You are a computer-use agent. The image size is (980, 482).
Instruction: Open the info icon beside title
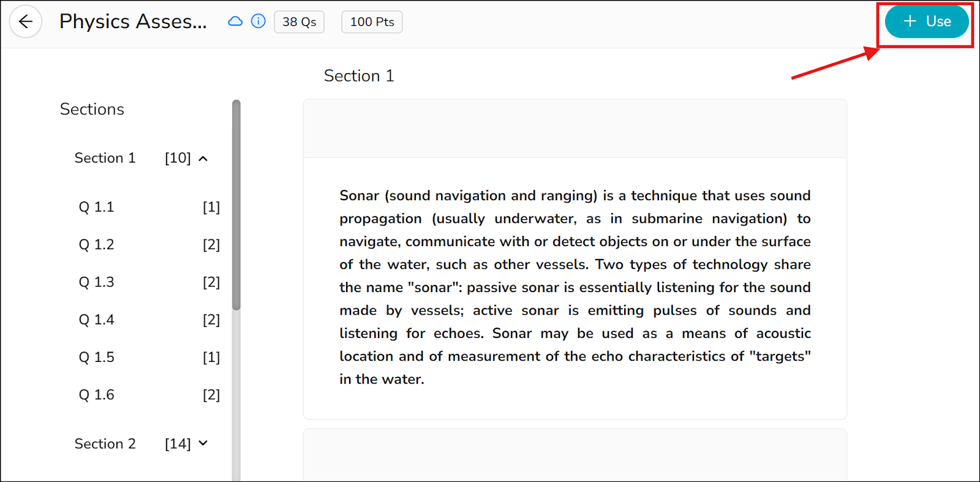tap(258, 21)
